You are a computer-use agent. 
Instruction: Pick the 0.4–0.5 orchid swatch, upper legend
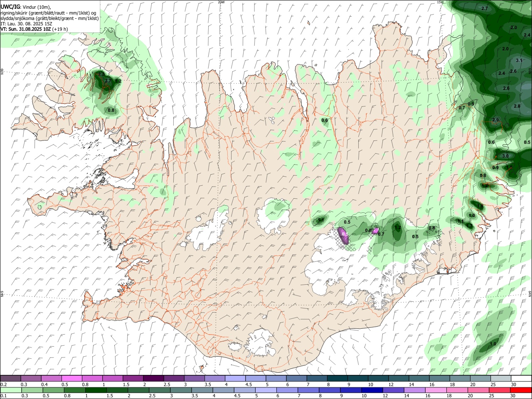coord(51,379)
